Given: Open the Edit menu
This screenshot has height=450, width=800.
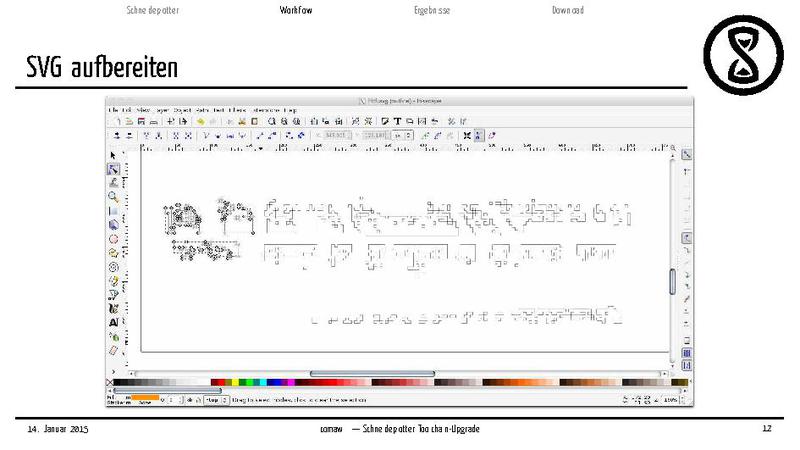Looking at the screenshot, I should coord(126,110).
